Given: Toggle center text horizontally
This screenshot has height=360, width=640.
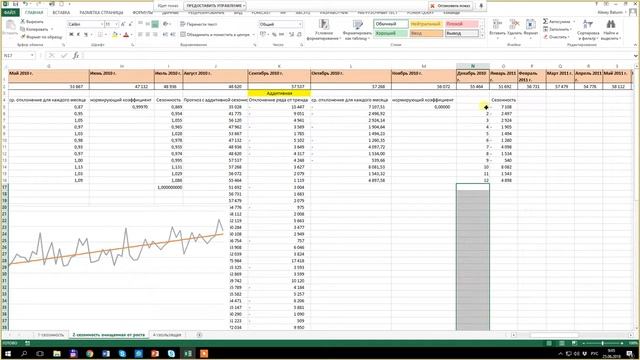Looking at the screenshot, I should pos(147,35).
